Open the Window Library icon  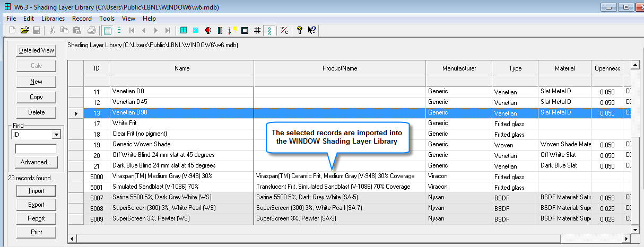click(x=184, y=30)
